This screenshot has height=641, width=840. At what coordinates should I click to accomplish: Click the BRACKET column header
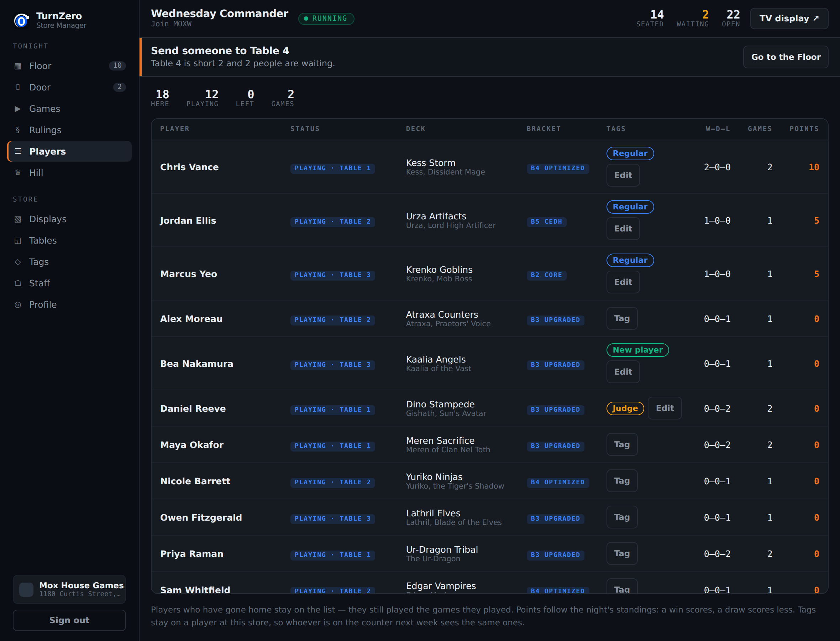click(x=544, y=129)
